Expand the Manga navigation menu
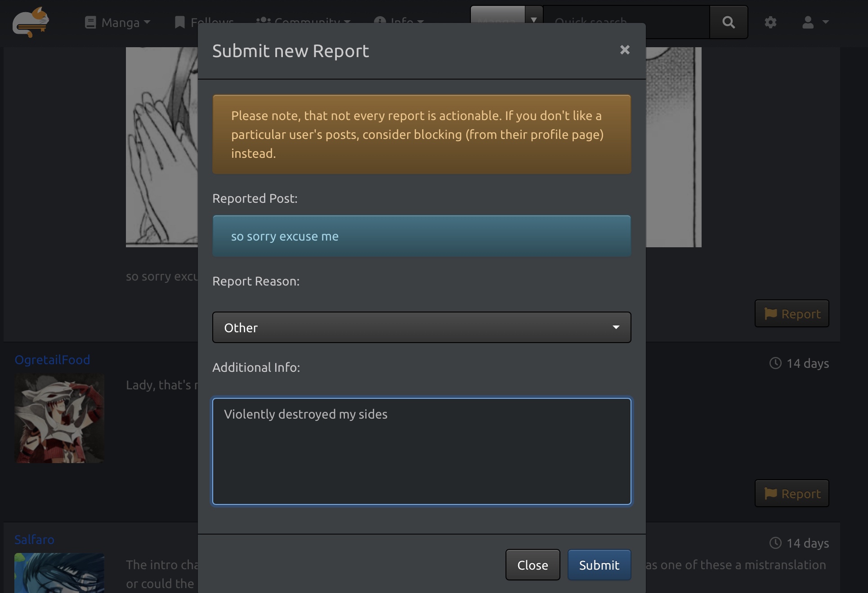The width and height of the screenshot is (868, 593). coord(118,22)
